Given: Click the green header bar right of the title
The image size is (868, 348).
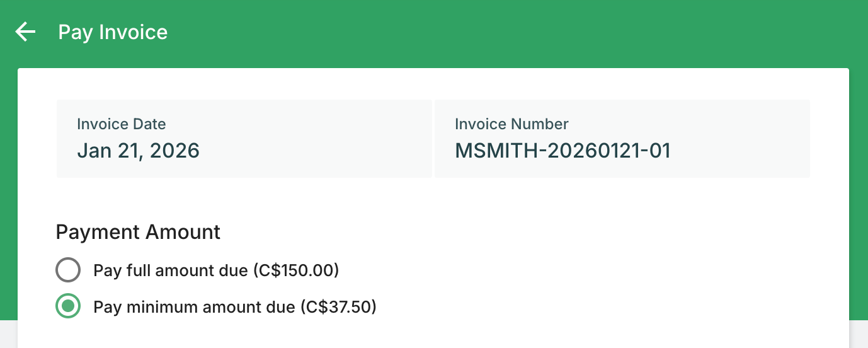Looking at the screenshot, I should point(504,32).
